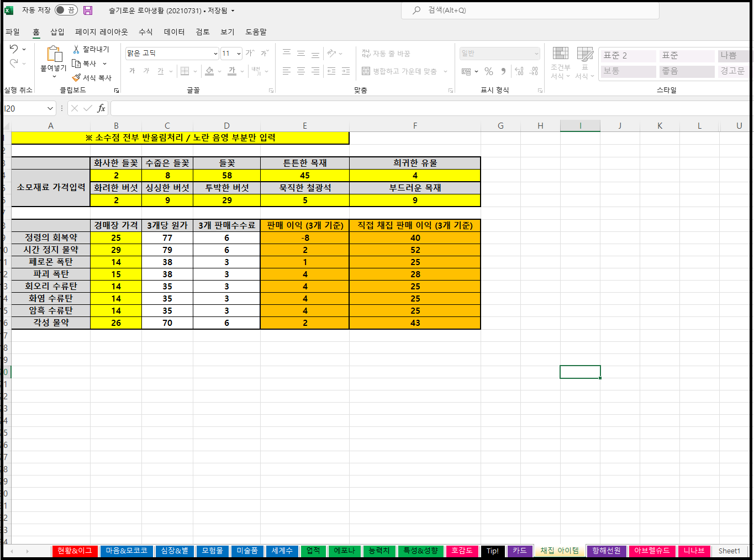The width and height of the screenshot is (754, 560).
Task: Click the Save floppy disk icon
Action: [x=88, y=10]
